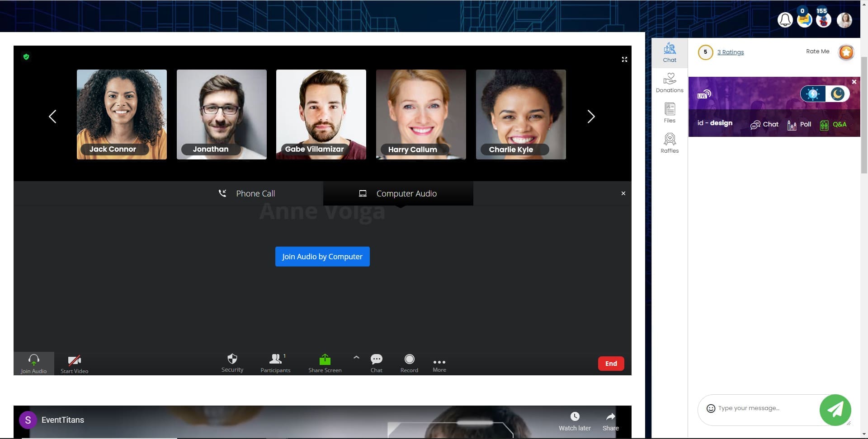Viewport: 868px width, 439px height.
Task: Open Security options in meeting toolbar
Action: 232,363
